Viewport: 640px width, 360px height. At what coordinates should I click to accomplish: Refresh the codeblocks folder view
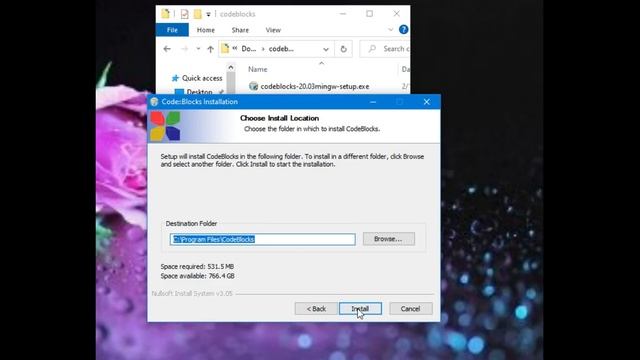pos(343,49)
